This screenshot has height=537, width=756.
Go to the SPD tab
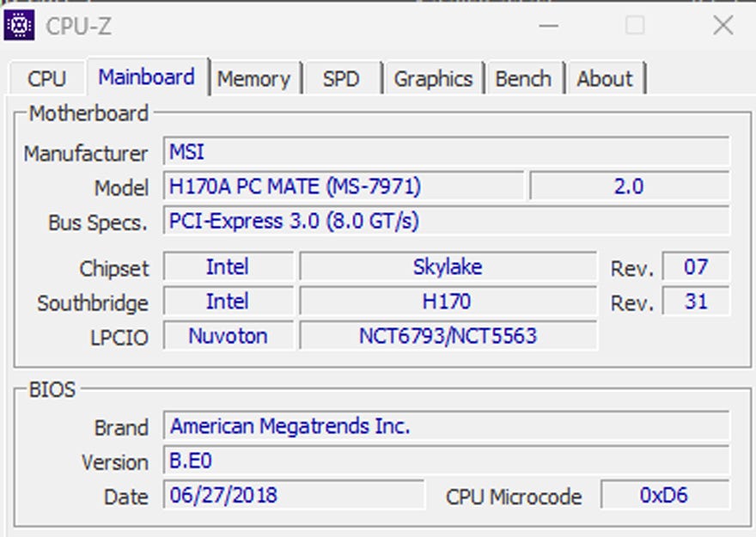pyautogui.click(x=341, y=79)
